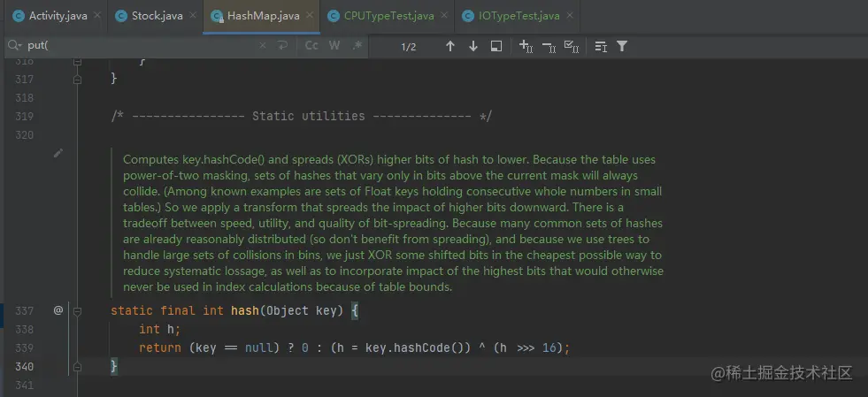Toggle multiline search settings icon
868x397 pixels.
click(x=601, y=47)
